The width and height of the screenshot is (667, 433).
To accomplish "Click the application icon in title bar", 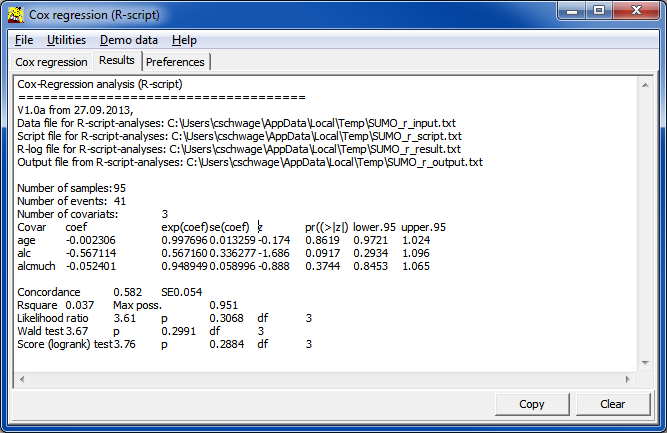I will 16,15.
